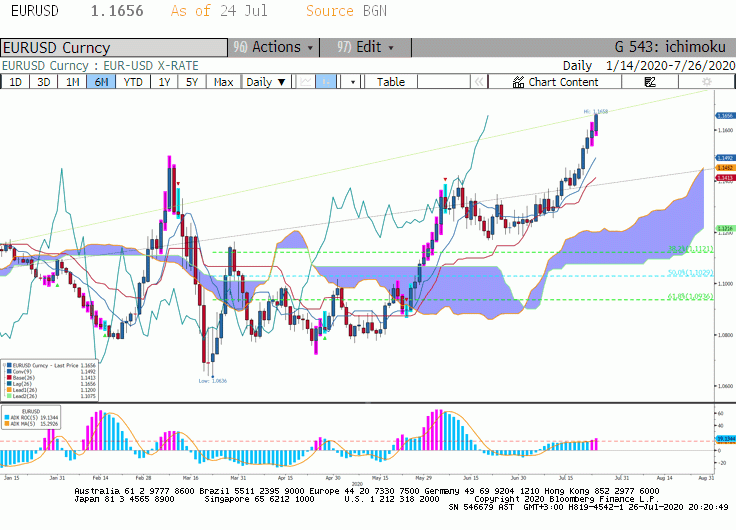Click the 50.0% Fibonacci level label
This screenshot has width=736, height=530.
click(690, 272)
